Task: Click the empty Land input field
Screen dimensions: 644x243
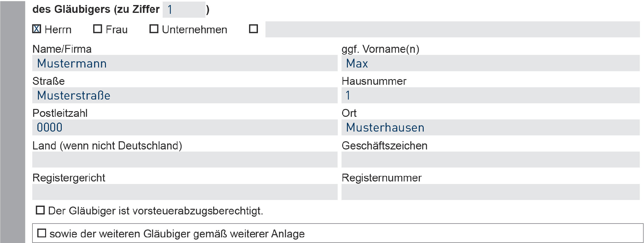Action: click(185, 159)
